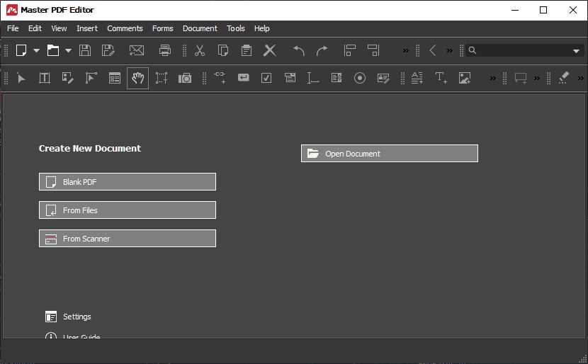Expand the comments toolbar overflow chevron

coord(537,79)
